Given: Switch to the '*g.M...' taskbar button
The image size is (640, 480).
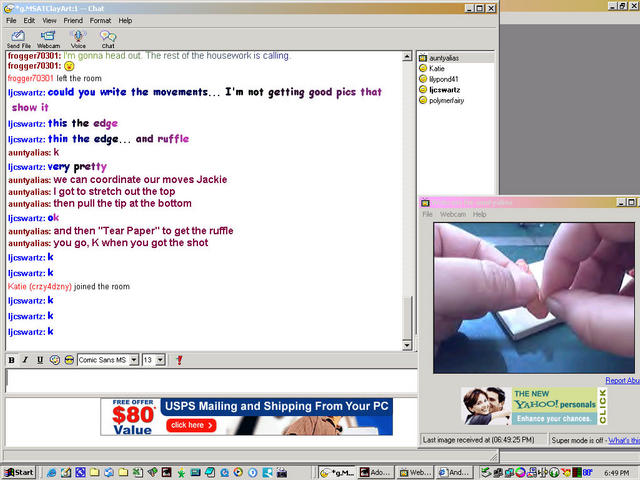Looking at the screenshot, I should tap(337, 473).
